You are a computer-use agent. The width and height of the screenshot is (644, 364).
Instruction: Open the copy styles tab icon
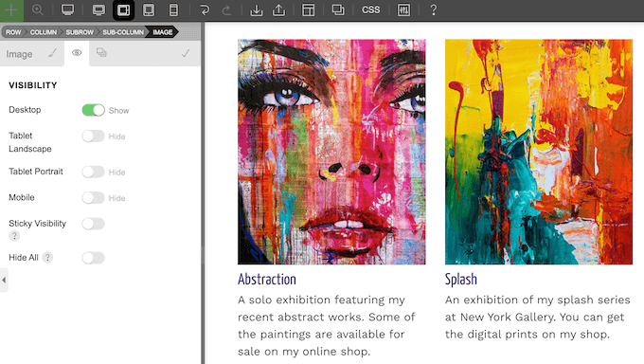(101, 52)
